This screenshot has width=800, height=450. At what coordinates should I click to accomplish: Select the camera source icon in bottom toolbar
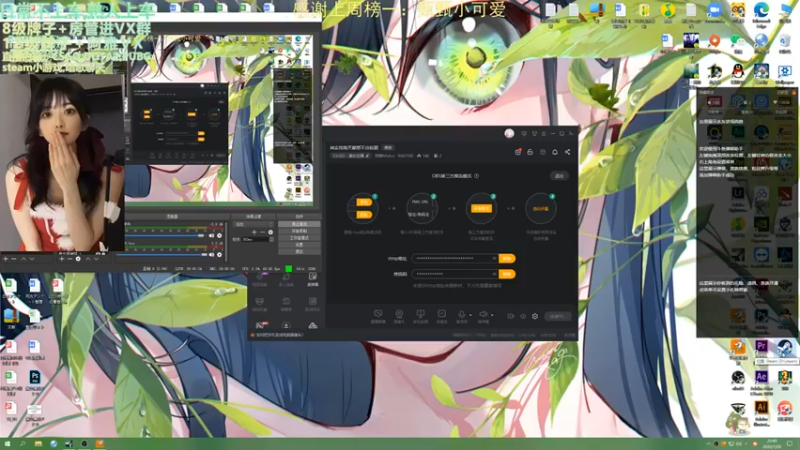[399, 313]
